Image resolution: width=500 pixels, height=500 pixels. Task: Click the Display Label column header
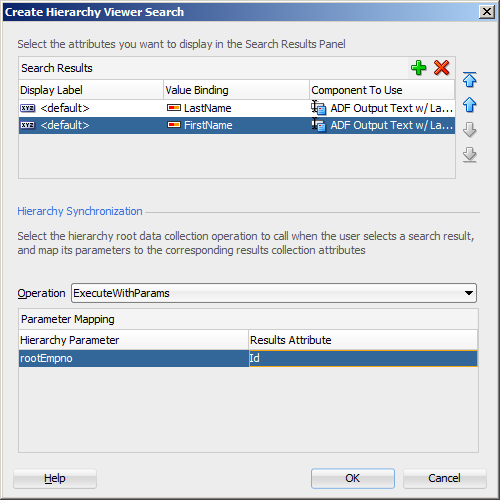tap(91, 90)
